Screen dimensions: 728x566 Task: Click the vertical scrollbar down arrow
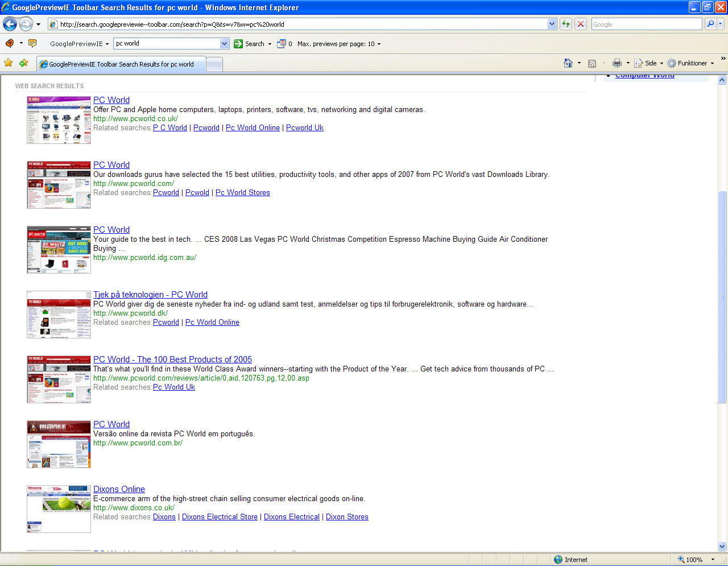[722, 547]
